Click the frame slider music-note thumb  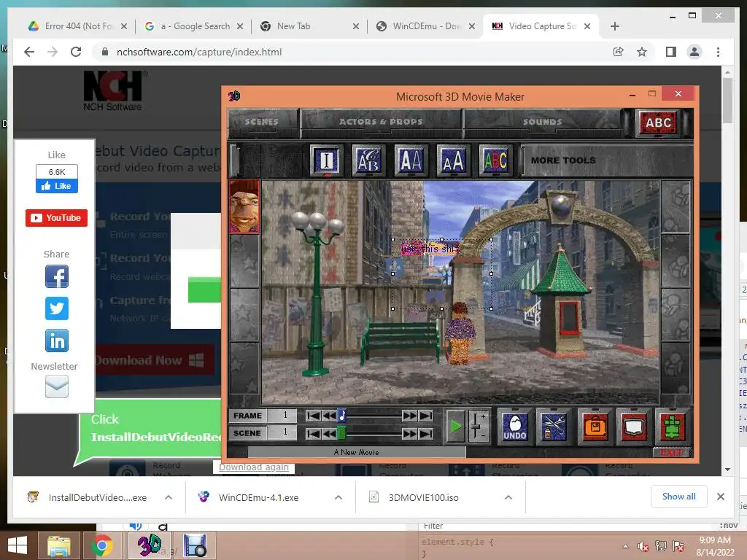click(x=342, y=416)
